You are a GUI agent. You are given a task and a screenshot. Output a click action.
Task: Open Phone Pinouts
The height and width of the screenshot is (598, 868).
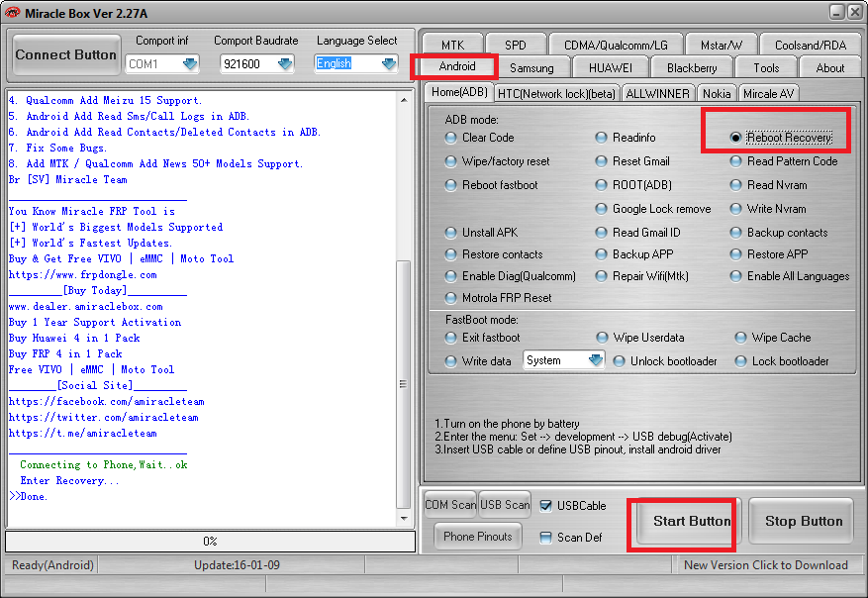[x=478, y=536]
